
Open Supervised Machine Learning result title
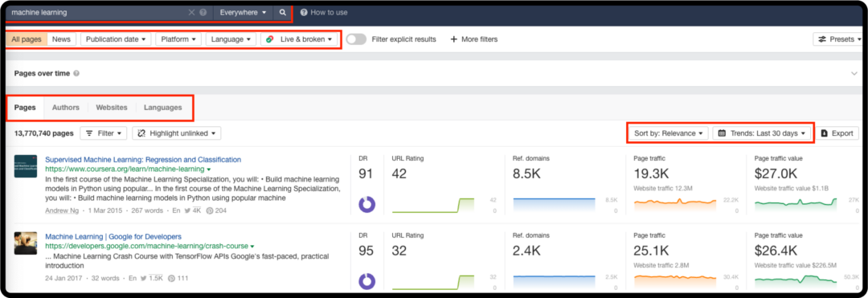click(x=143, y=159)
